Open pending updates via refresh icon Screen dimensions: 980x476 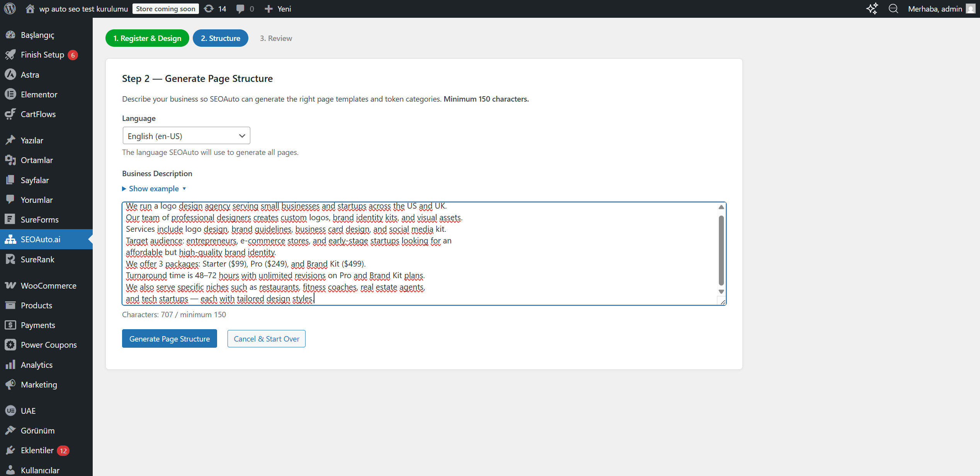pos(209,8)
